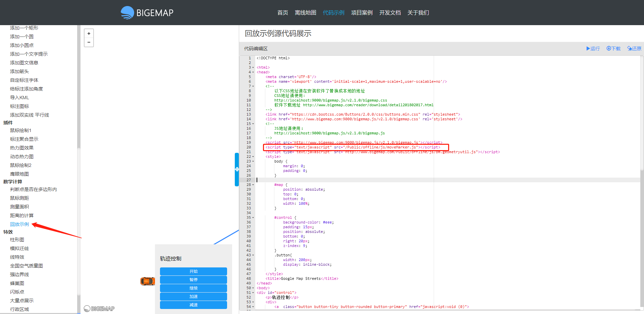Select the orange car marker on the map
644x314 pixels.
147,281
